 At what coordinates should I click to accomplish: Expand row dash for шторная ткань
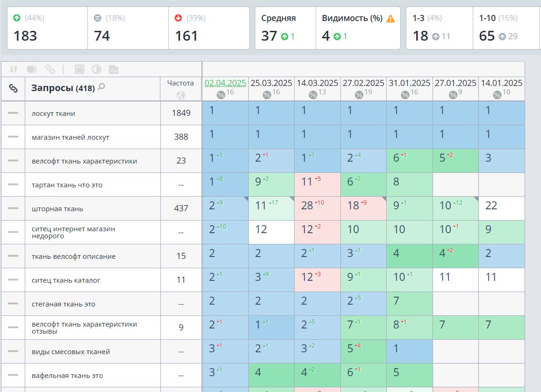[13, 208]
